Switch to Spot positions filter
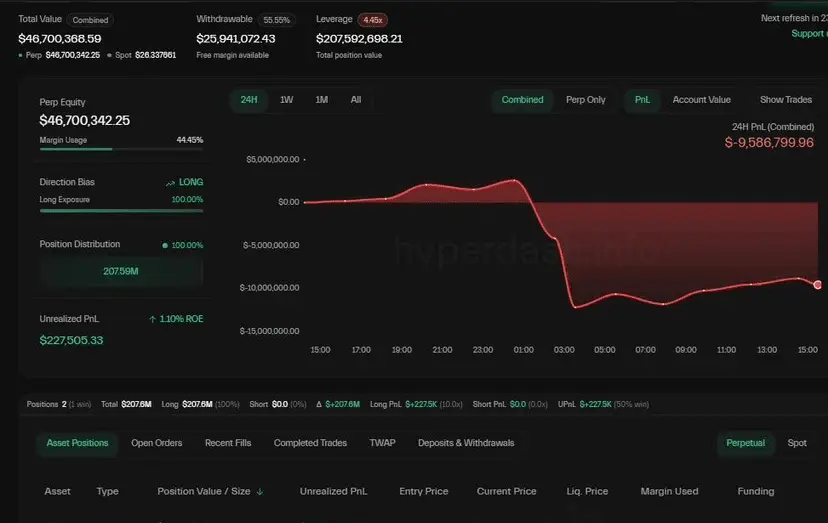This screenshot has height=523, width=828. click(797, 443)
